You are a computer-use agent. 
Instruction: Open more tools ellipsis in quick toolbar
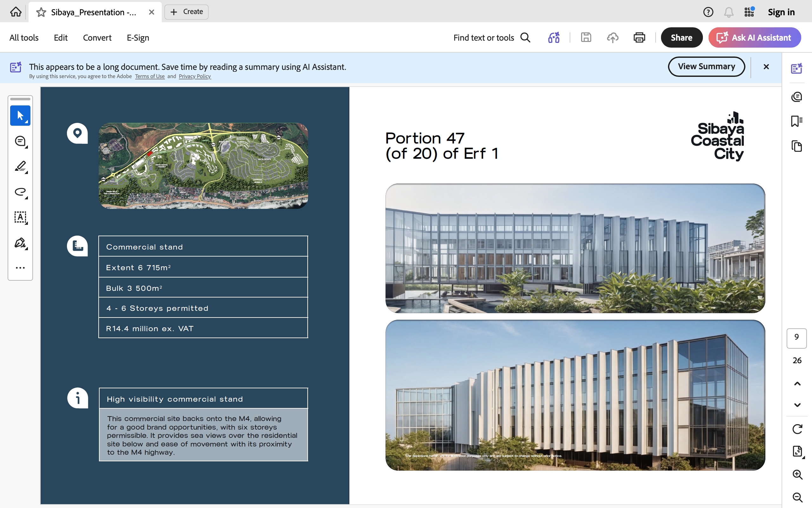coord(20,268)
